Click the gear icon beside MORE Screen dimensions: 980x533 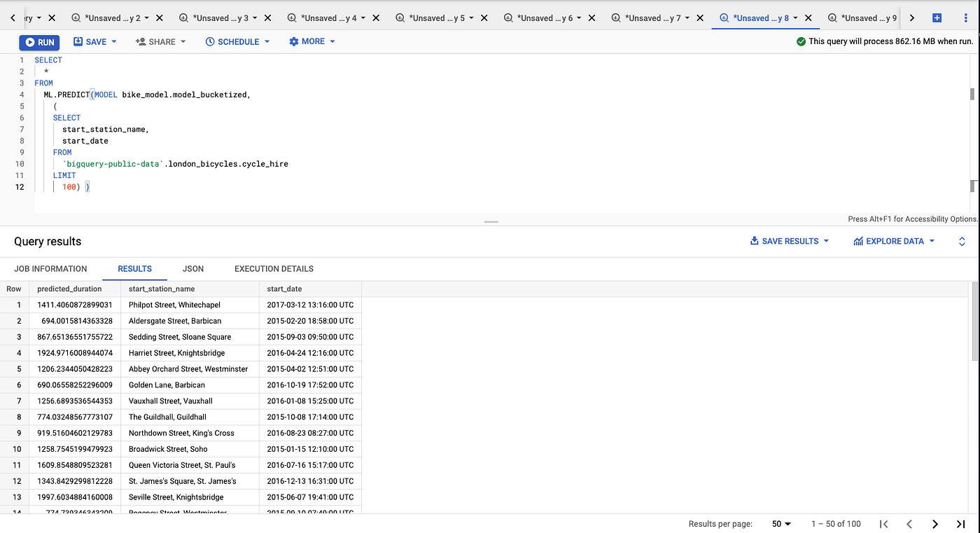[293, 41]
